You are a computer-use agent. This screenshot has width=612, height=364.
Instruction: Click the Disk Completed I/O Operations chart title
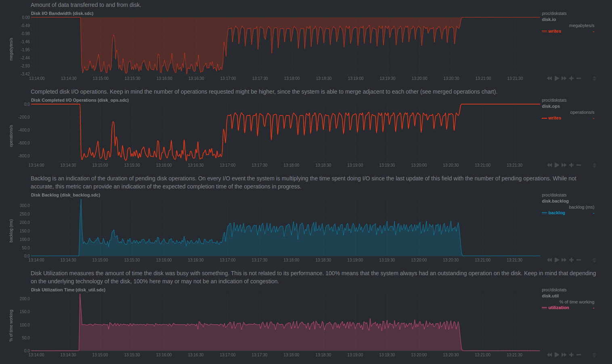pos(80,100)
